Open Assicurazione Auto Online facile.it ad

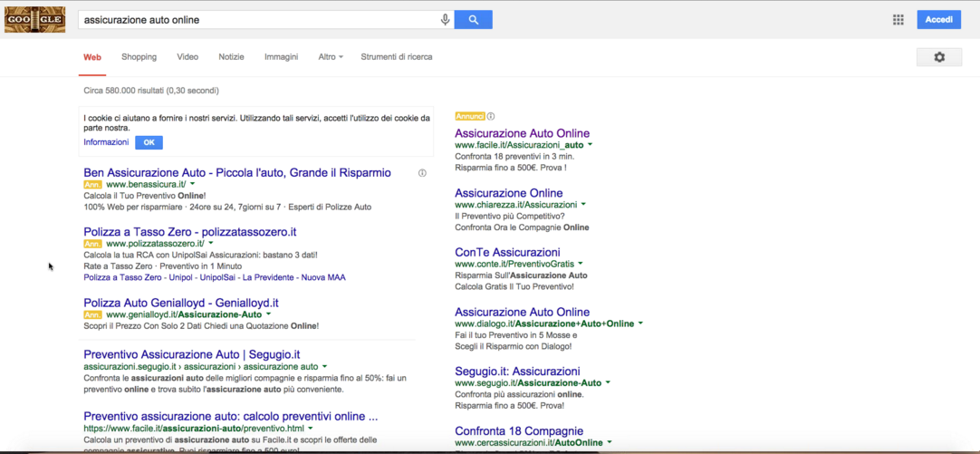click(x=522, y=133)
